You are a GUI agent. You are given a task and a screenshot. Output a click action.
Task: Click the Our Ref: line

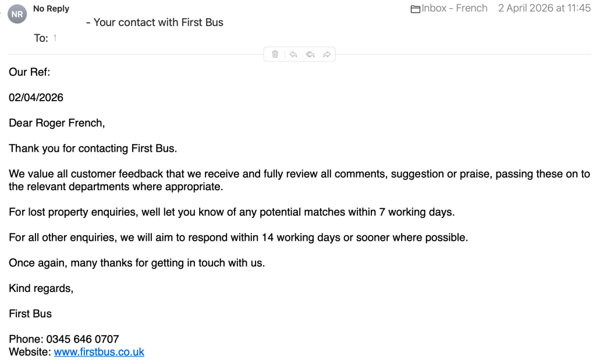coord(30,72)
